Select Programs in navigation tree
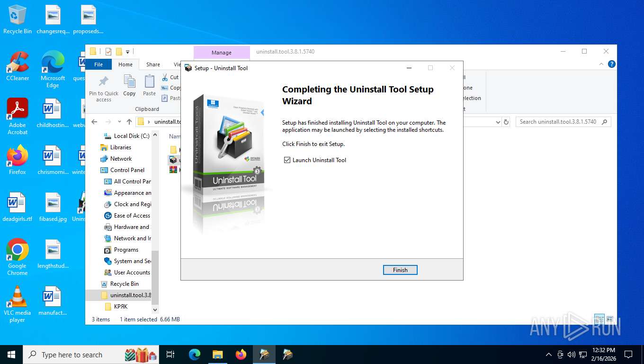 121,250
